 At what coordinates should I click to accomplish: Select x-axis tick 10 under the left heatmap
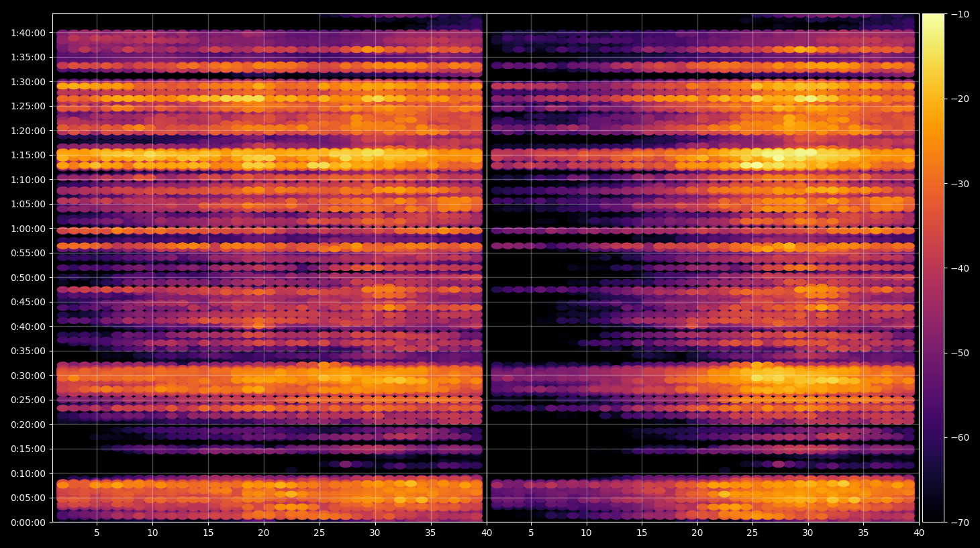[x=152, y=533]
